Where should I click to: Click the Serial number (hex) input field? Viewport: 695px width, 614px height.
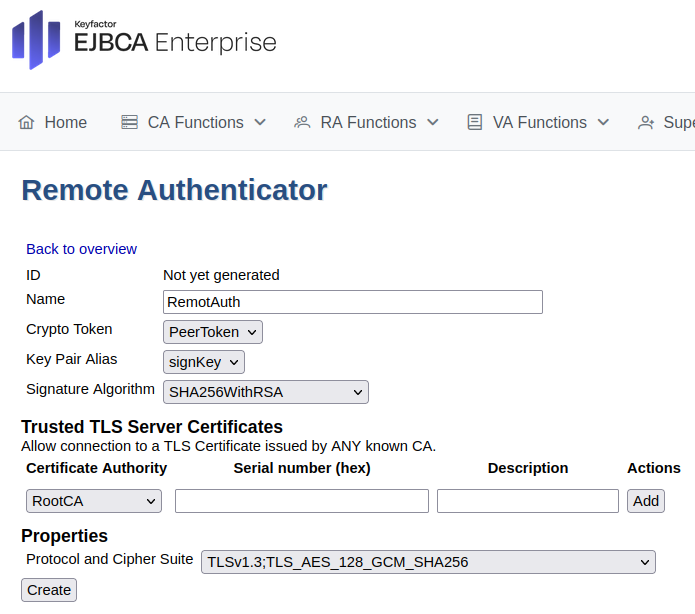pos(302,501)
